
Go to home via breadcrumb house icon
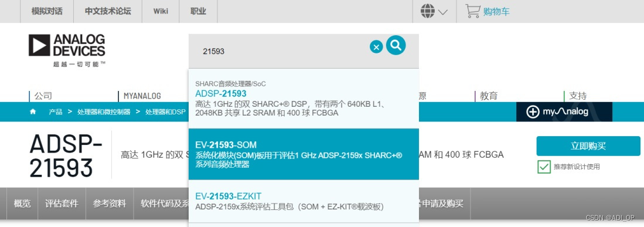(33, 112)
